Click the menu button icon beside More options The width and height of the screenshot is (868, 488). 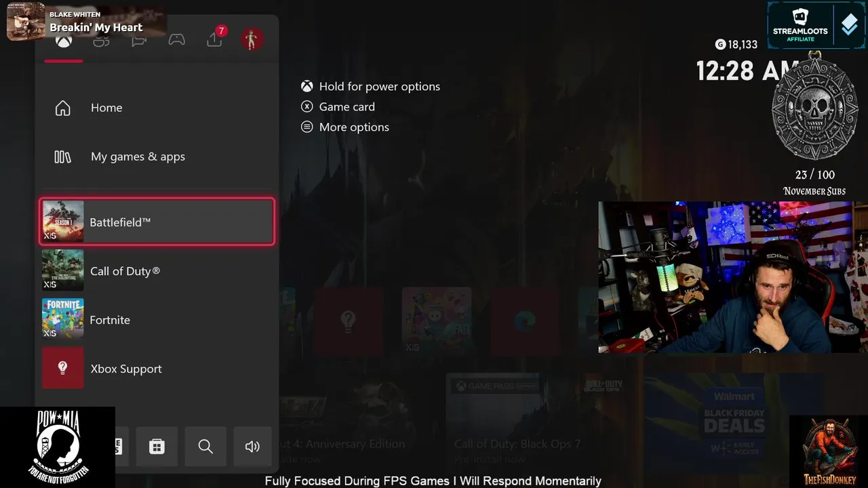coord(307,127)
